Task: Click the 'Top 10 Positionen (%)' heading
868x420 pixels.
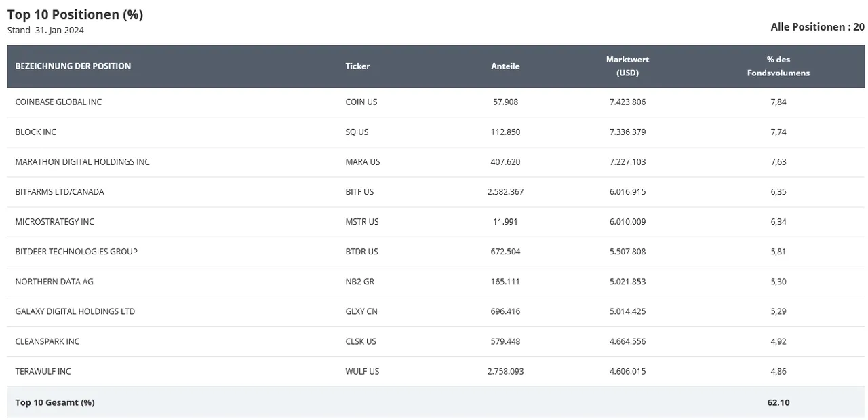Action: click(x=75, y=14)
